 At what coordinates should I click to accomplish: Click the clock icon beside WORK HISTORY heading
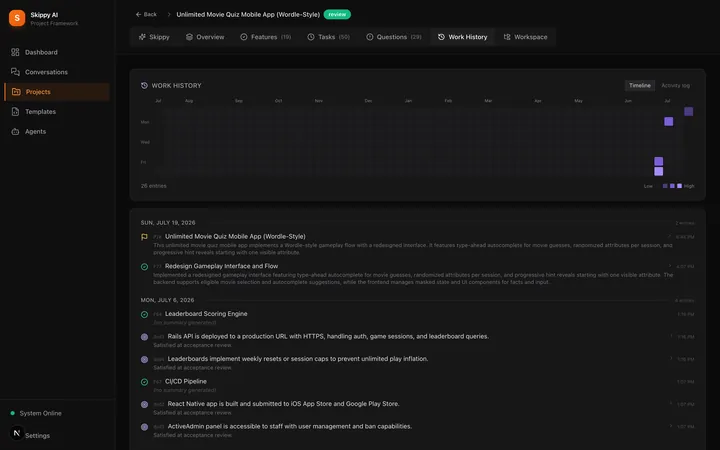tap(144, 85)
